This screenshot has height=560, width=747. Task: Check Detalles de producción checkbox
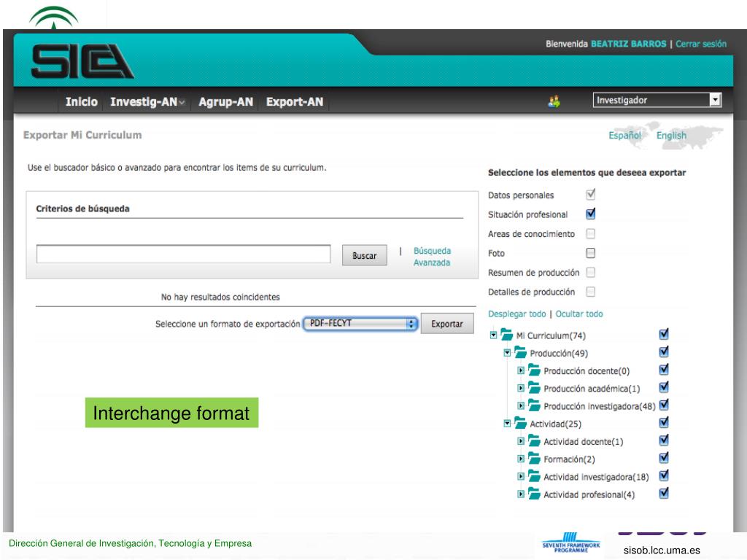click(591, 292)
